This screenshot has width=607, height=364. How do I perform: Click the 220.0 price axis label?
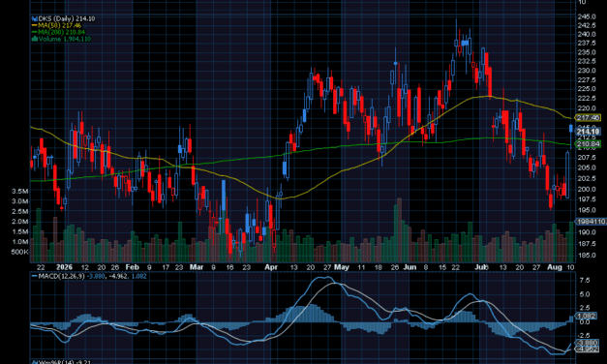[587, 108]
